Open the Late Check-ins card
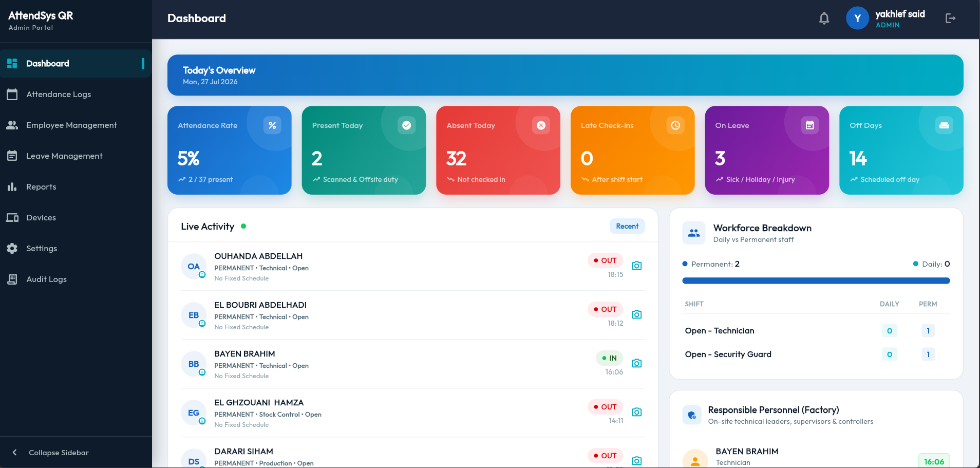Screen dimensions: 980x468 click(x=633, y=151)
